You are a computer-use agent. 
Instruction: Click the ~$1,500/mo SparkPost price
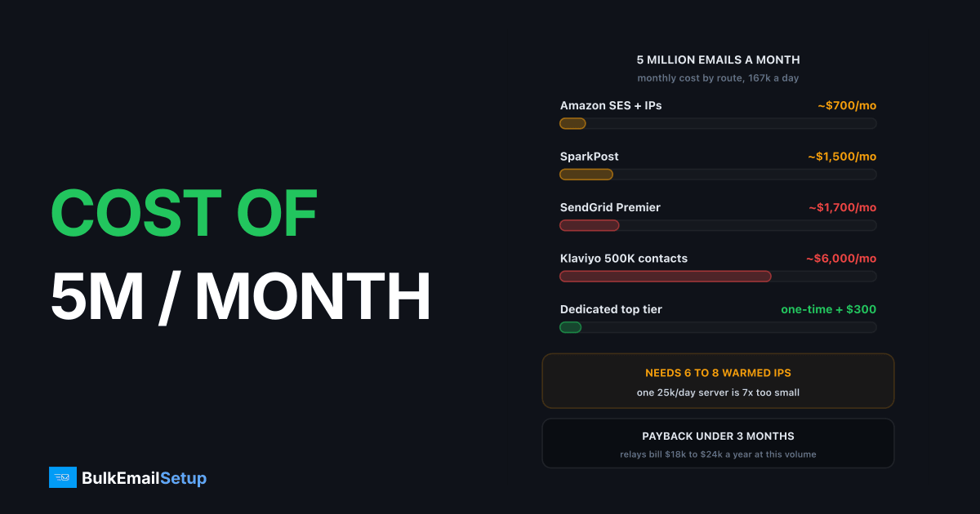pos(842,157)
